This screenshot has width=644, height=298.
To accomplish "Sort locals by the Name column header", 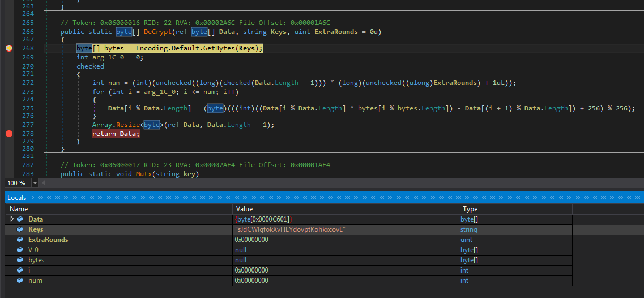I will 19,209.
